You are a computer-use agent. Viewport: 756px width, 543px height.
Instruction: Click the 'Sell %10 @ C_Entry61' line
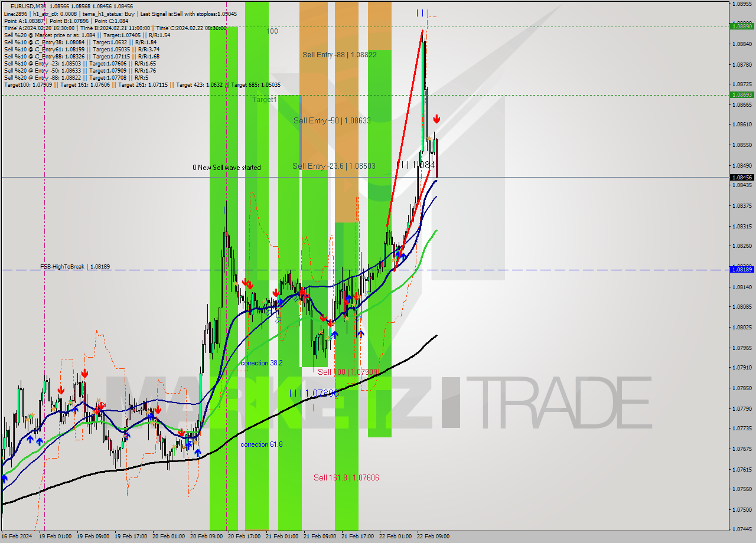(82, 49)
